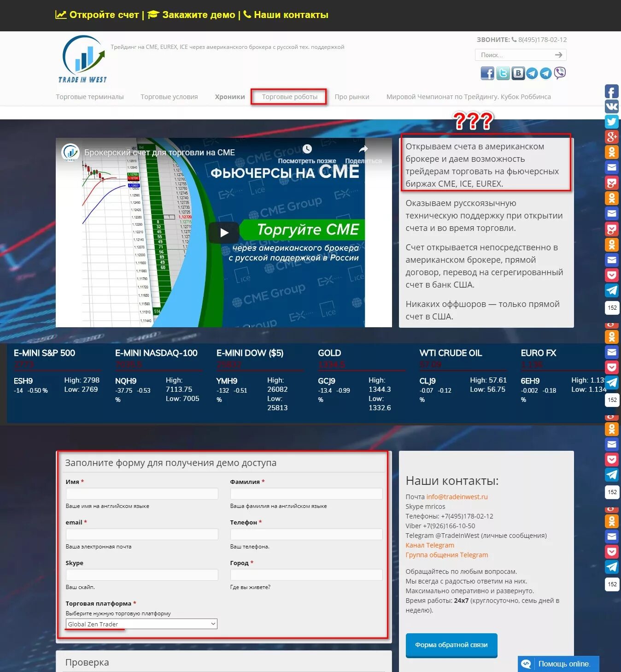Click the chart icon before Откройте счет
Image resolution: width=621 pixels, height=672 pixels.
coord(61,15)
